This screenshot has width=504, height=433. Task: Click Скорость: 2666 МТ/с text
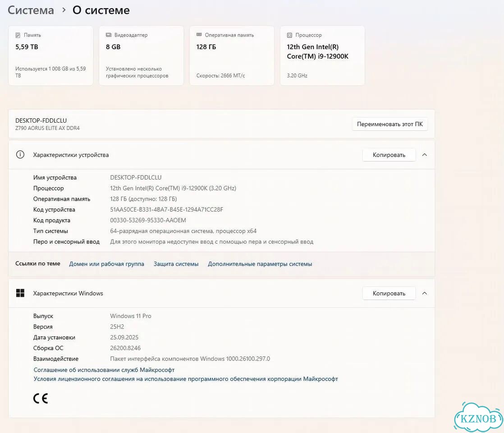(220, 76)
